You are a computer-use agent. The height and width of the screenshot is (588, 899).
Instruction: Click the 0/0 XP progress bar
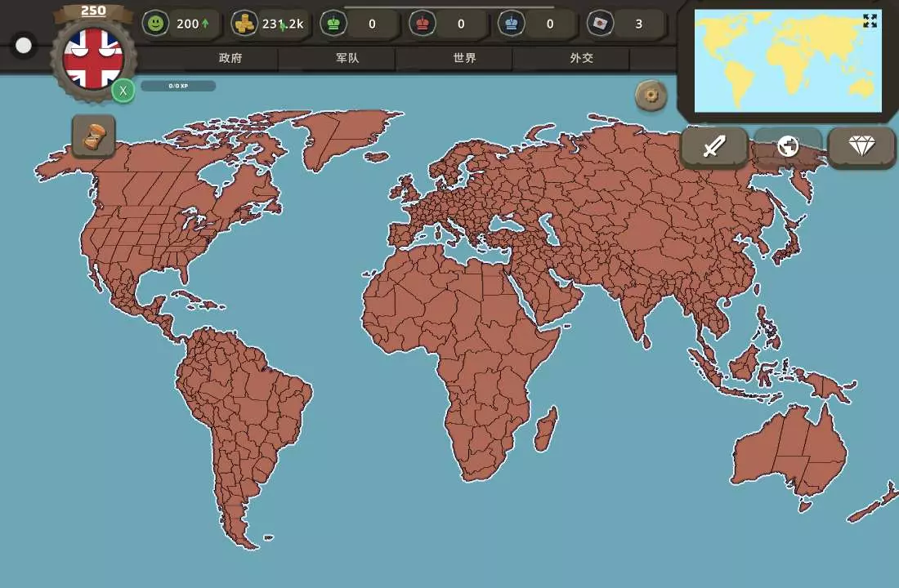coord(178,86)
